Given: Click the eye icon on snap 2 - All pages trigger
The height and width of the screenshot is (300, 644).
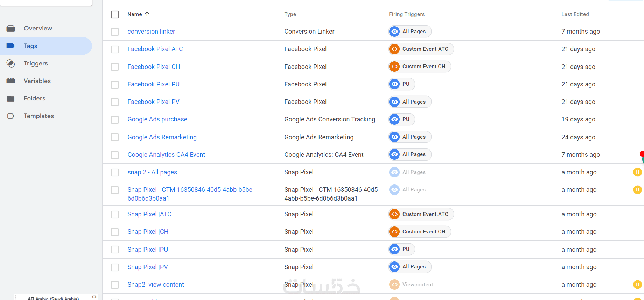Looking at the screenshot, I should click(x=394, y=172).
